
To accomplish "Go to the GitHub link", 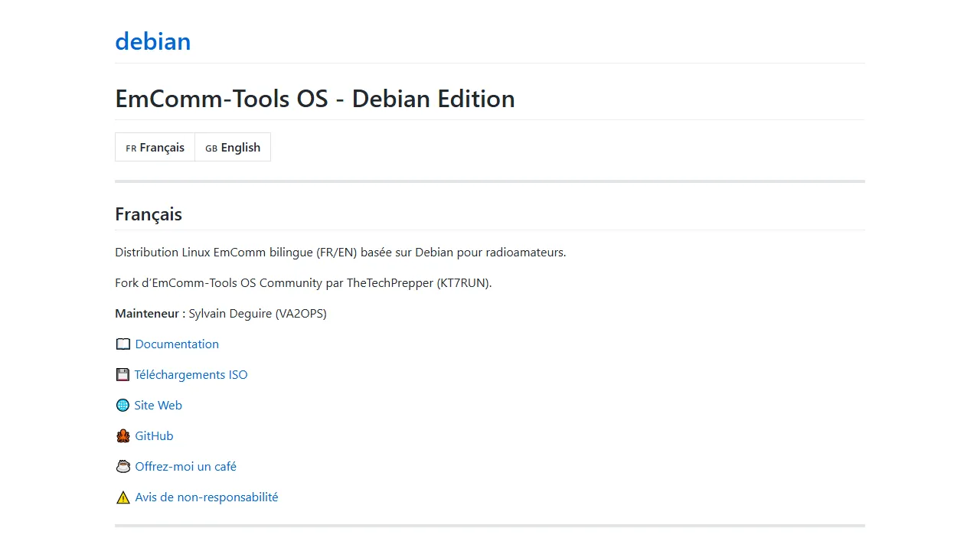I will coord(154,436).
